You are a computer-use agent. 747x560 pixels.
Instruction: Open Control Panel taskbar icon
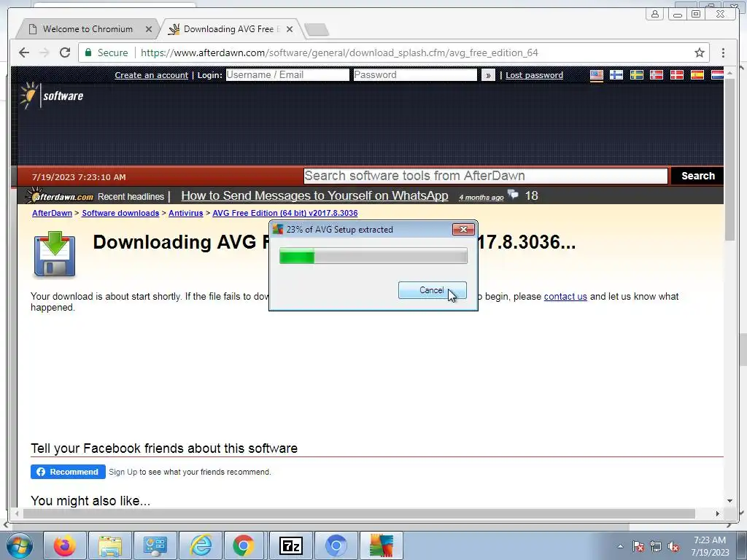point(155,545)
